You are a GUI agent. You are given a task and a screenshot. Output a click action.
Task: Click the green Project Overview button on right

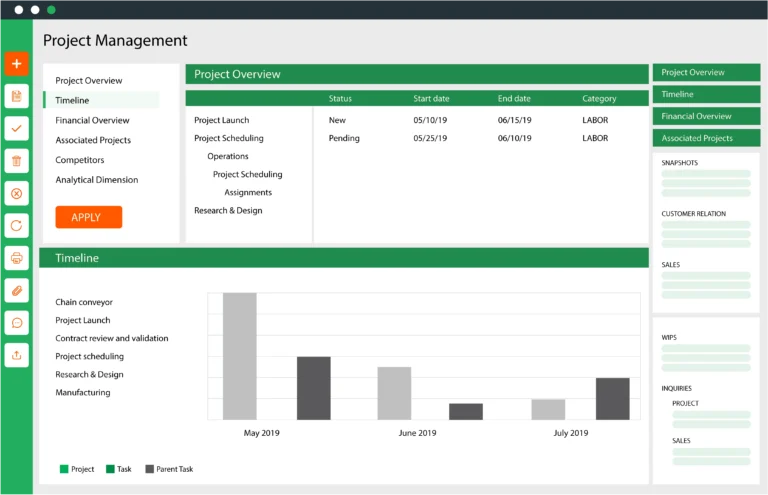[x=706, y=72]
